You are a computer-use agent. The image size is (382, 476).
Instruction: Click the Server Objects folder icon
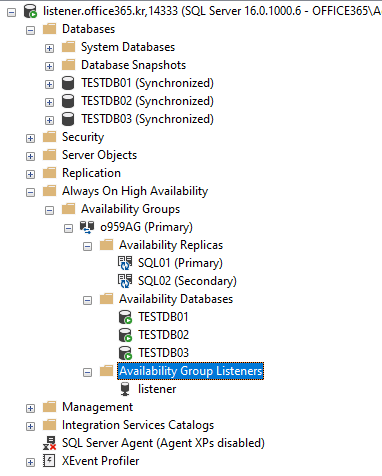(49, 155)
